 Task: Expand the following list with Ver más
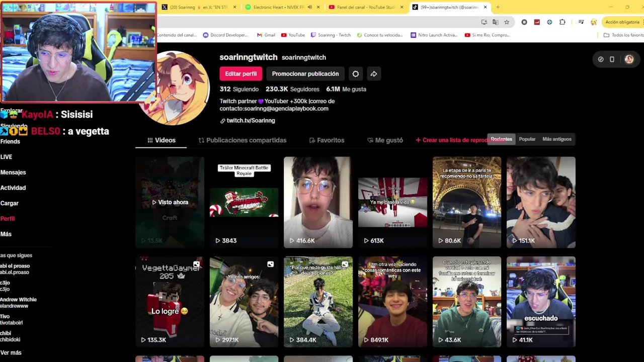point(11,353)
